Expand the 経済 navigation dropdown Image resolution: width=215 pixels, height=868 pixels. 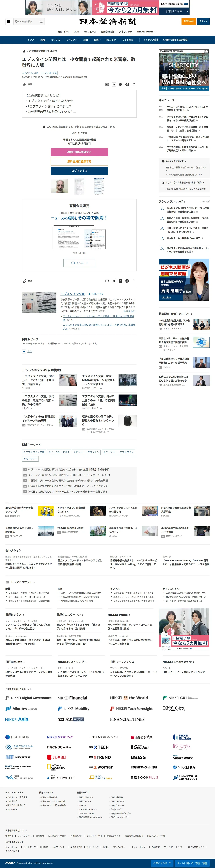click(87, 40)
